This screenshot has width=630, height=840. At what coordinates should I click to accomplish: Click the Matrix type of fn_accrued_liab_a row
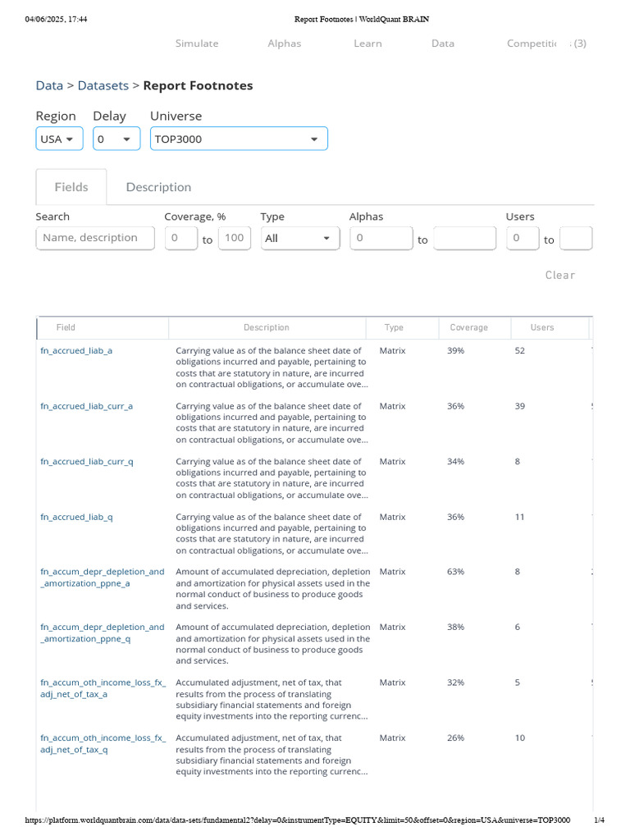[x=393, y=351]
